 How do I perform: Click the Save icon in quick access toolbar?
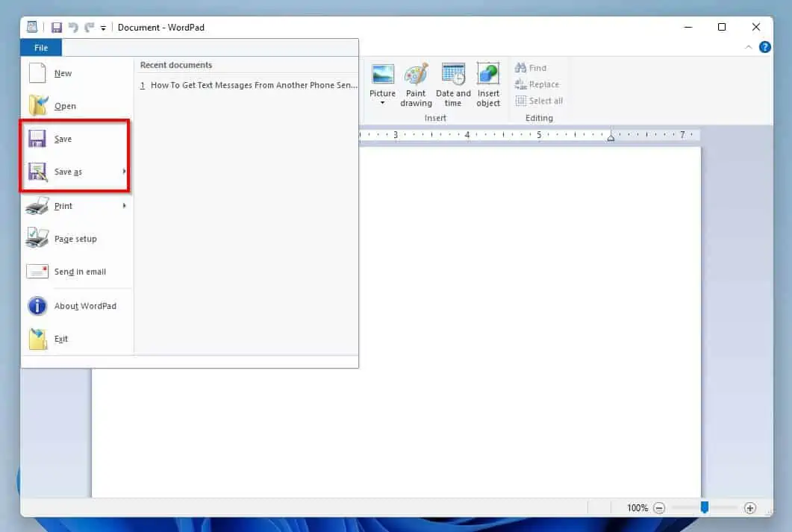[57, 28]
